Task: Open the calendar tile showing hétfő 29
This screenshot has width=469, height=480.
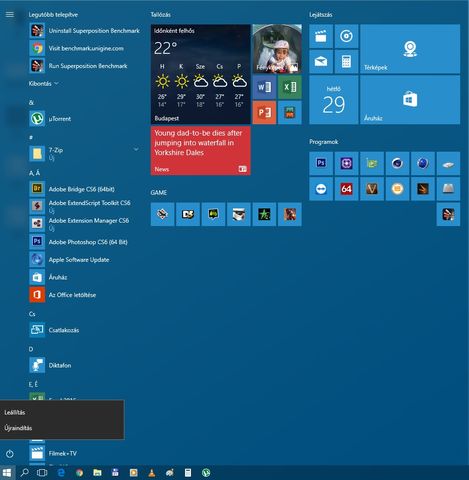Action: pos(334,100)
